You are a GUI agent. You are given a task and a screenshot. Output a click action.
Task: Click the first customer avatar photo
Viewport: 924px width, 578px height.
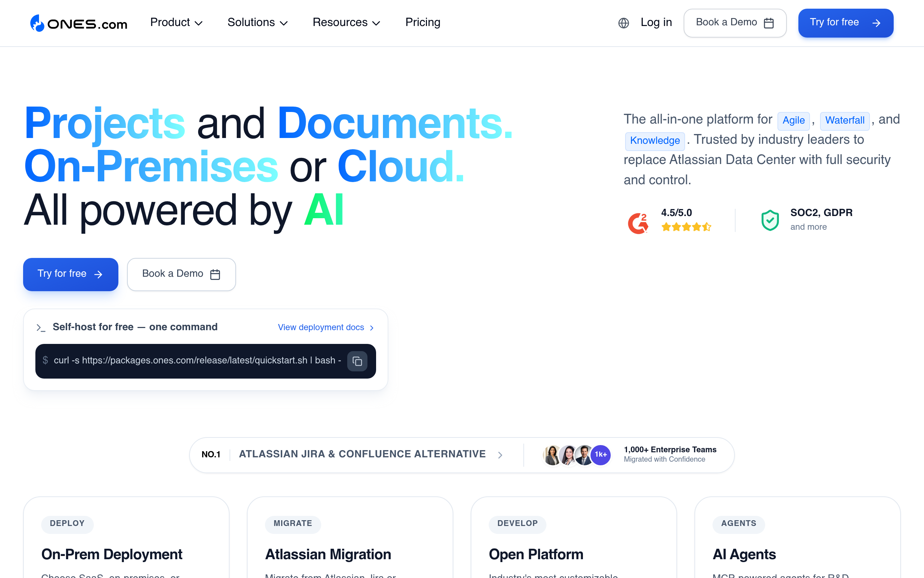coord(552,455)
